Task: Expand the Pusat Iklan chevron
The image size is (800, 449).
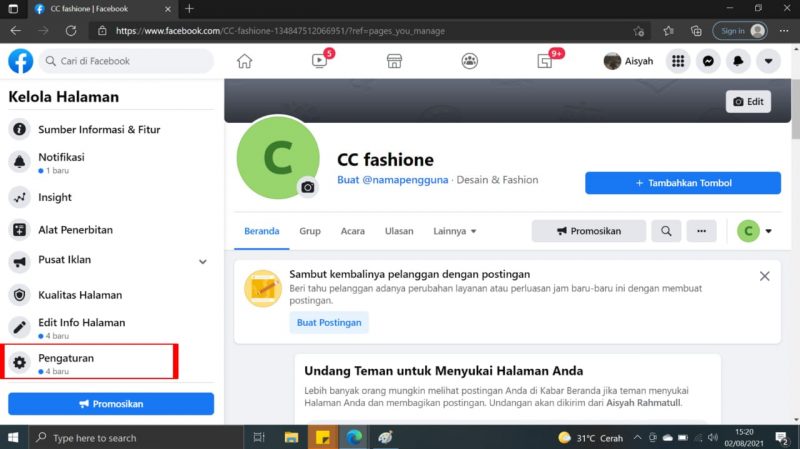Action: (x=203, y=261)
